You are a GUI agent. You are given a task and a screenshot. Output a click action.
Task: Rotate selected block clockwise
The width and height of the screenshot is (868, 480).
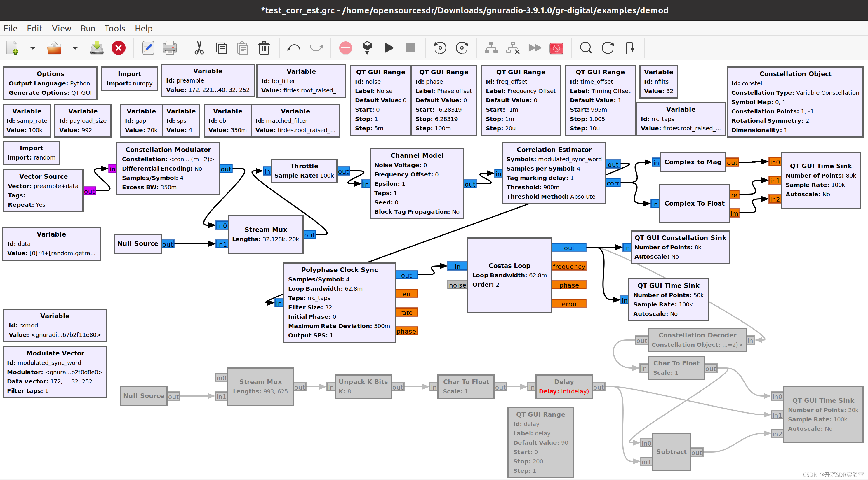click(462, 48)
